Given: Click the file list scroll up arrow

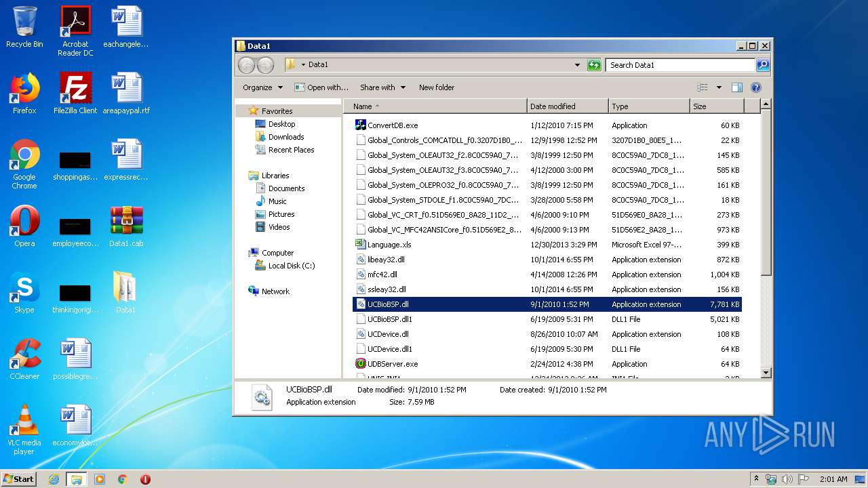Looking at the screenshot, I should pos(766,104).
